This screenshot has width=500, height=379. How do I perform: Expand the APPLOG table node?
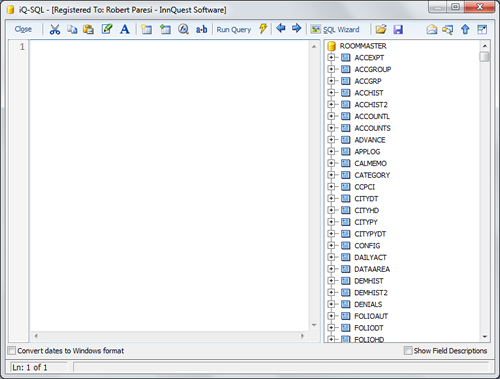[x=331, y=151]
